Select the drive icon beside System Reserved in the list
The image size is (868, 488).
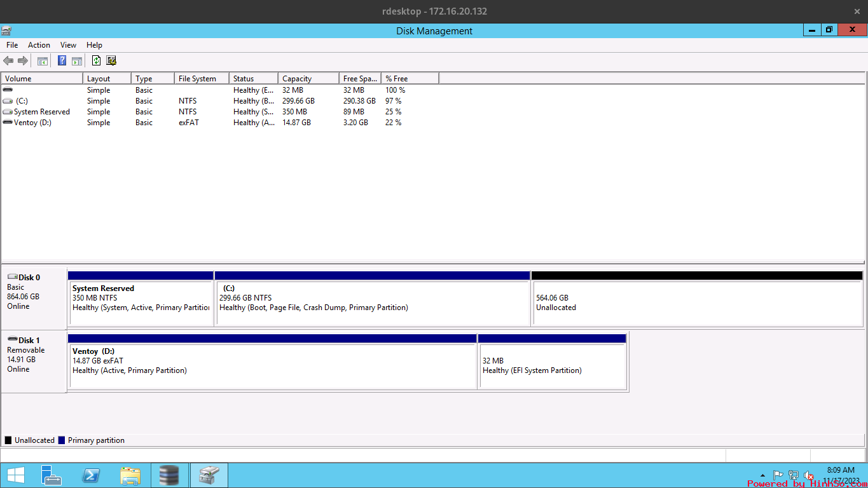[8, 112]
